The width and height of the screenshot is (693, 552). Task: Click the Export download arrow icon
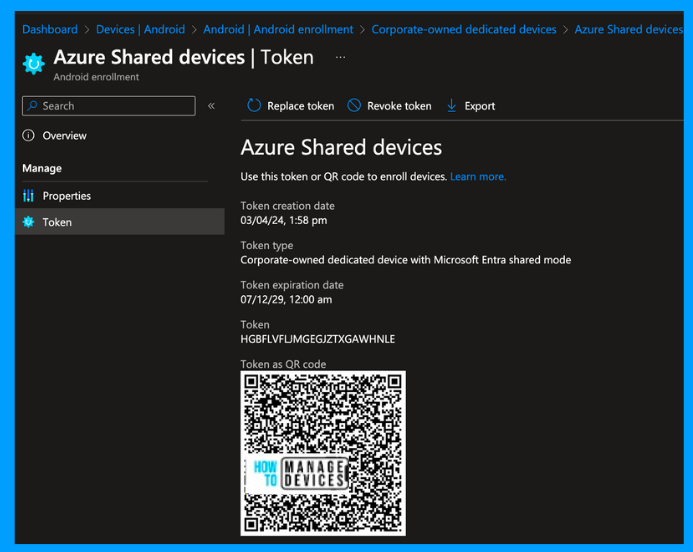click(x=451, y=106)
